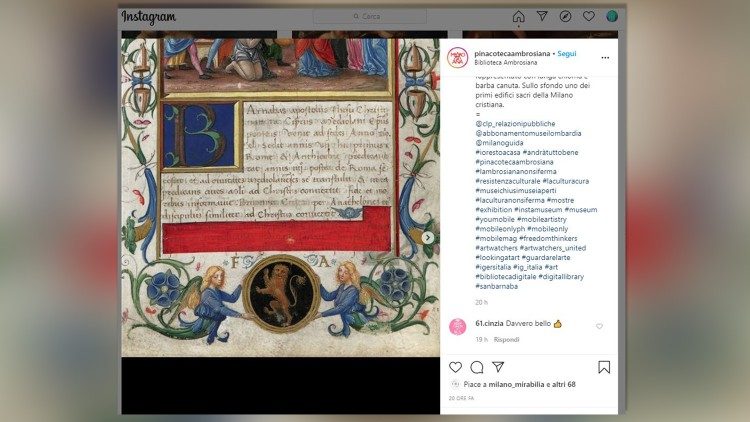The height and width of the screenshot is (422, 750).
Task: Open hashtag #museum
Action: pyautogui.click(x=581, y=210)
